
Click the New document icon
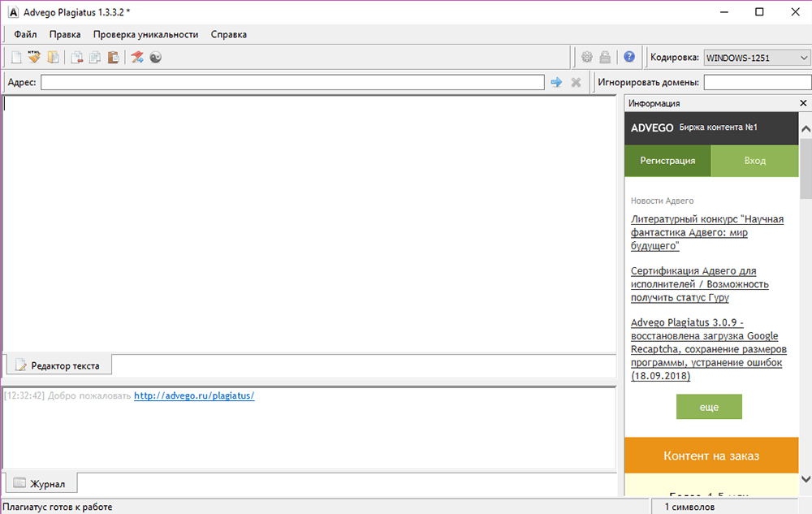pyautogui.click(x=16, y=57)
